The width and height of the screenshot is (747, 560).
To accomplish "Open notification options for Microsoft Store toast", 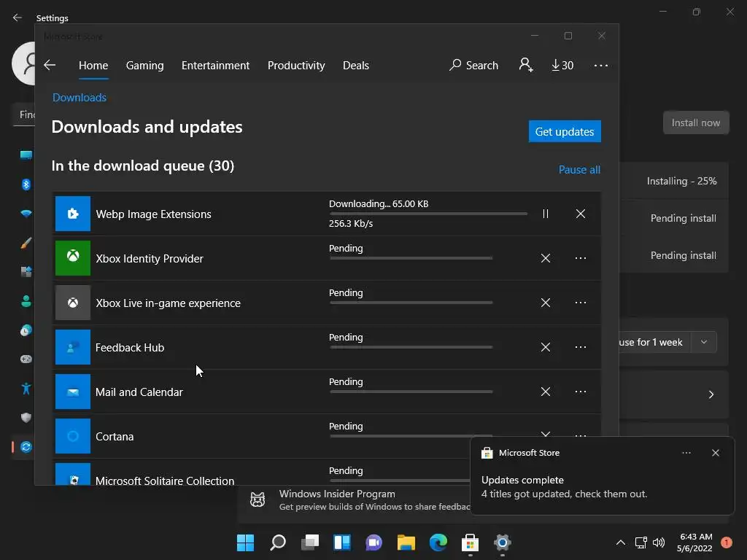I will (x=686, y=453).
